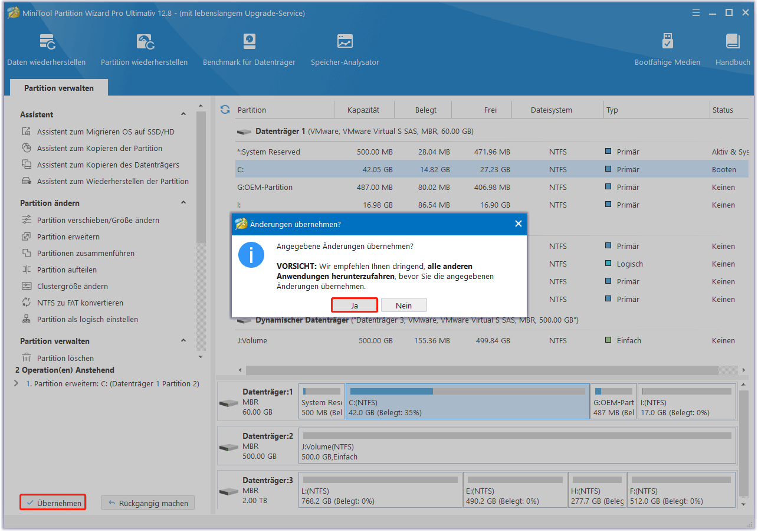This screenshot has width=758, height=532.
Task: Sort by the Frei column header
Action: click(482, 110)
